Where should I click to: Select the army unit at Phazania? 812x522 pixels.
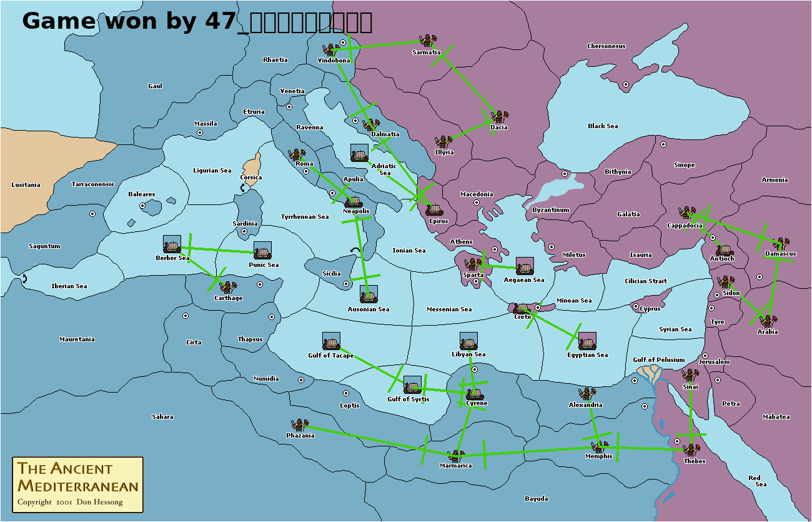pyautogui.click(x=299, y=425)
